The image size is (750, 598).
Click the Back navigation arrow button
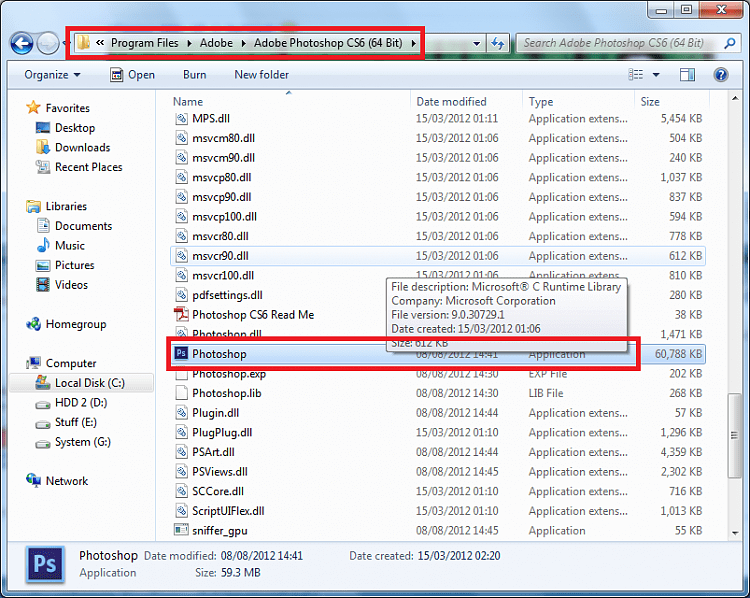pyautogui.click(x=22, y=44)
